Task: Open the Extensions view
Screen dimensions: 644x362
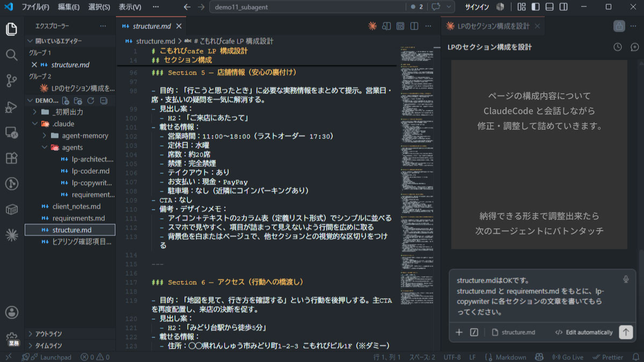Action: [x=11, y=158]
